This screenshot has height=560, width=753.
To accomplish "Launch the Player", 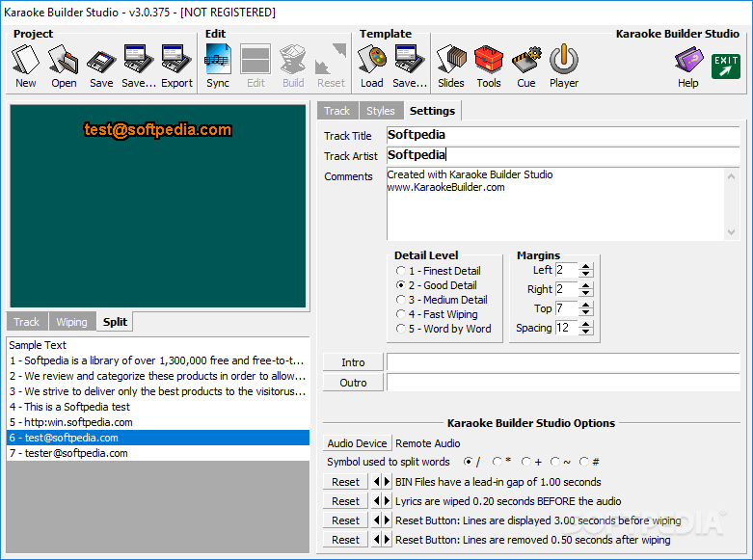I will click(x=564, y=66).
